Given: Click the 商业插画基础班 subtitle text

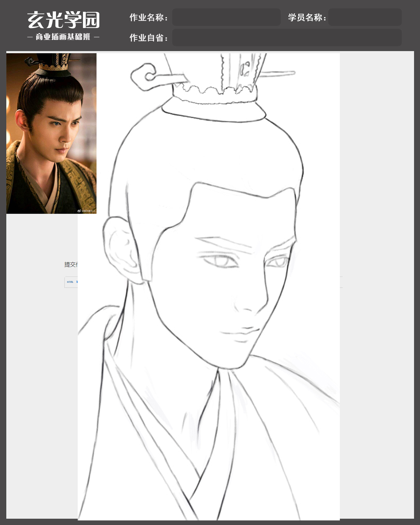Looking at the screenshot, I should [63, 37].
